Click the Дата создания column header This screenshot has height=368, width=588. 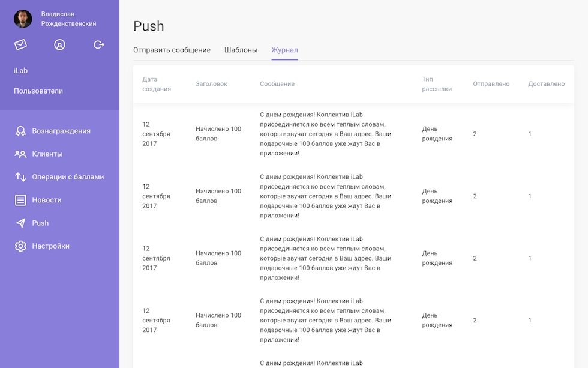157,84
